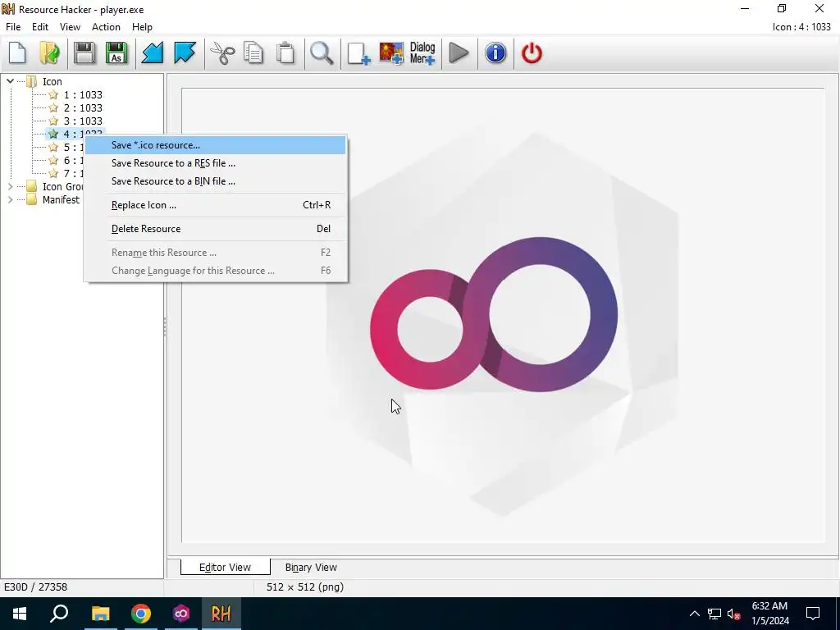Open the infinity player app on taskbar

[181, 614]
